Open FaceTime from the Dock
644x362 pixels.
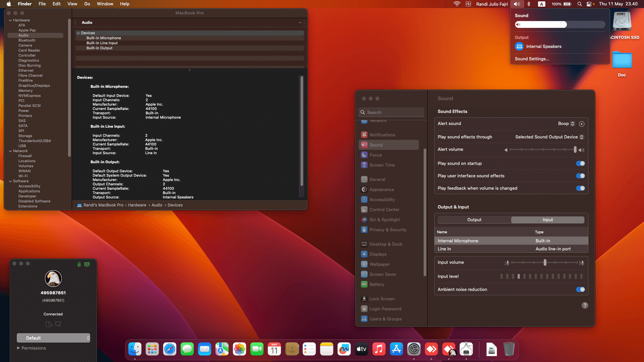coord(257,349)
